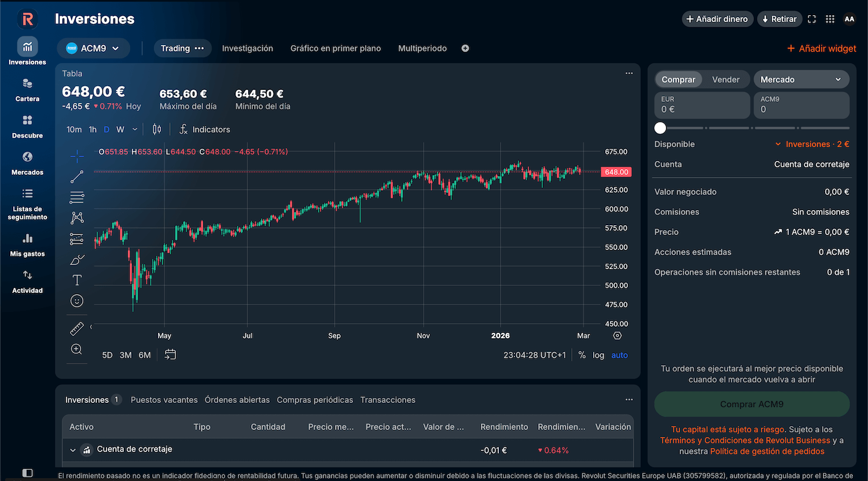Click the Revolut R logo
The width and height of the screenshot is (868, 481).
27,20
